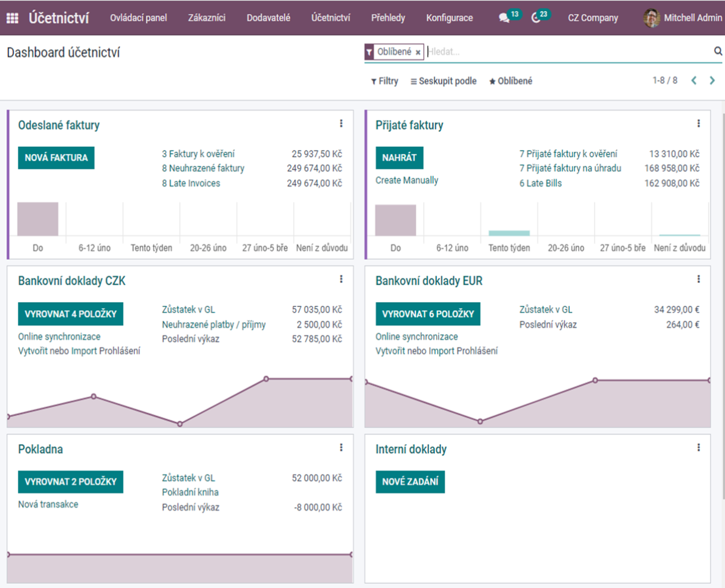Remove the Oblíbené filter facet

click(418, 53)
